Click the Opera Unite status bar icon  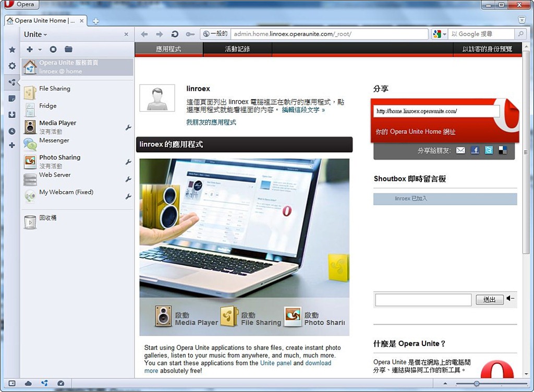point(44,384)
